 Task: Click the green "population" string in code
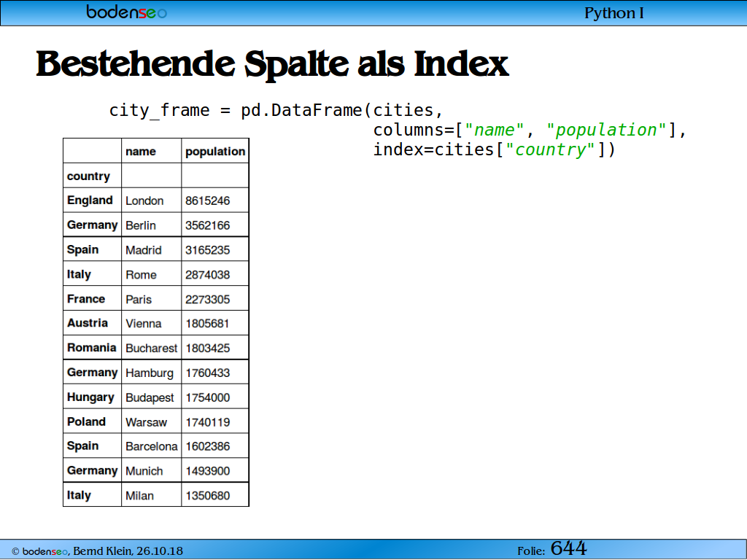tap(606, 130)
